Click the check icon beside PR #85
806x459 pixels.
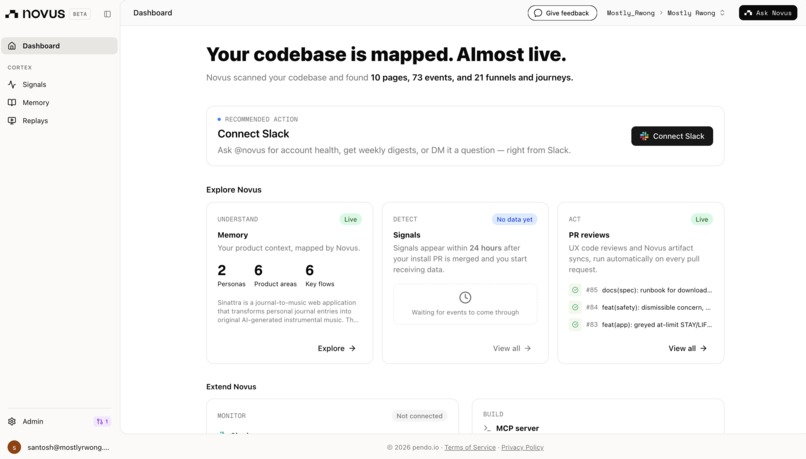pyautogui.click(x=575, y=290)
